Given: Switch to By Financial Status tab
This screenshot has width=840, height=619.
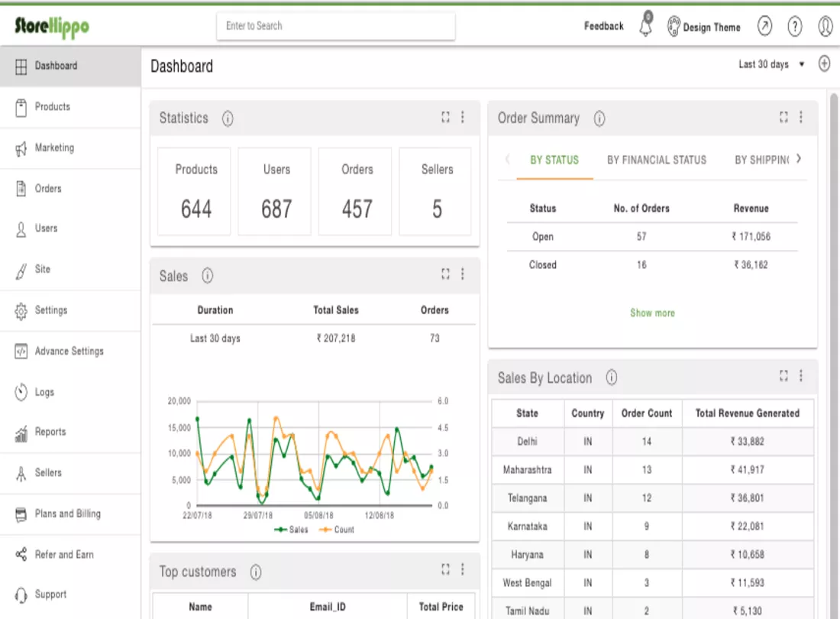Looking at the screenshot, I should [x=656, y=160].
